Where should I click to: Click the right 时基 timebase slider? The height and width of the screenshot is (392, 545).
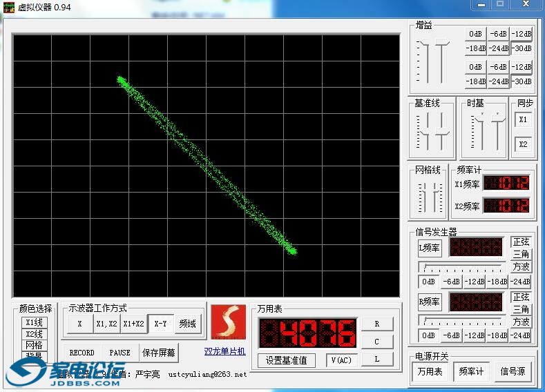click(x=498, y=132)
